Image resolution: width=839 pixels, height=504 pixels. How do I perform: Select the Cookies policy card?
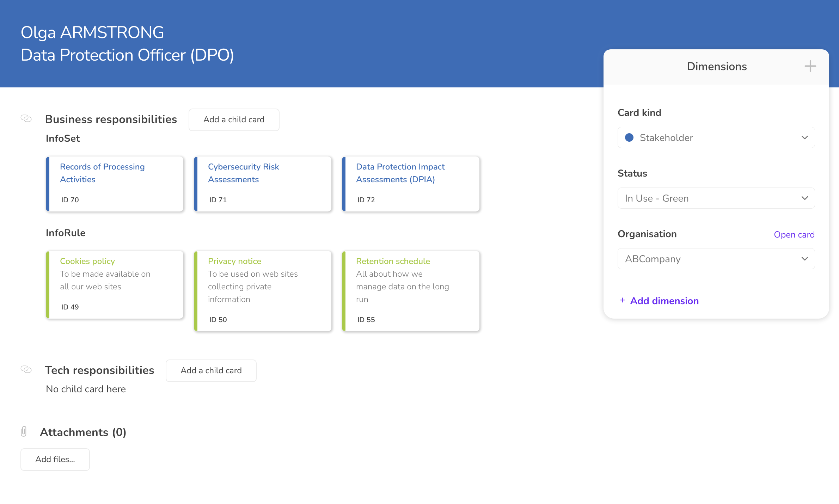click(x=115, y=284)
